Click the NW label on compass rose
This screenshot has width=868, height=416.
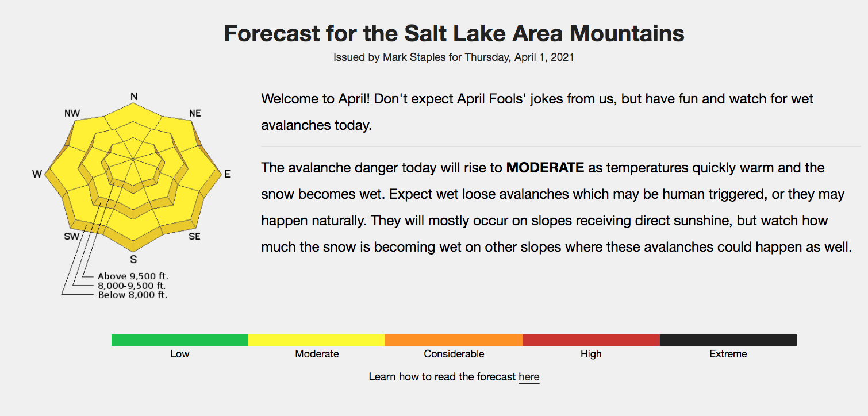pos(72,113)
